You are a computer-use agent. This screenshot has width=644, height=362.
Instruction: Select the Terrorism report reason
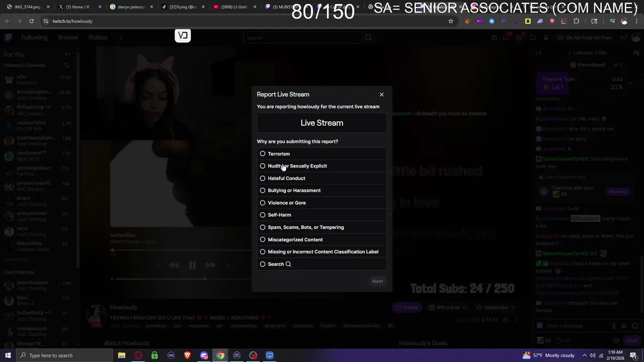(x=321, y=154)
